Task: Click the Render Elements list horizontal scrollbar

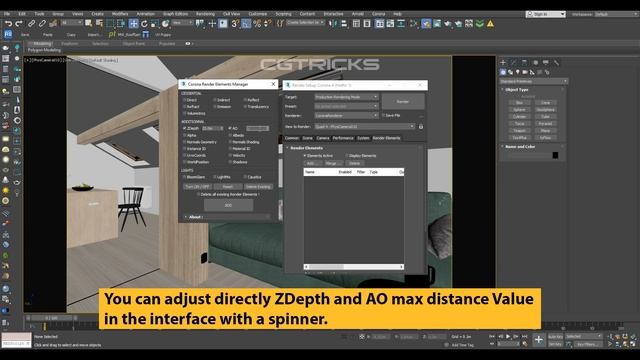Action: tap(353, 267)
